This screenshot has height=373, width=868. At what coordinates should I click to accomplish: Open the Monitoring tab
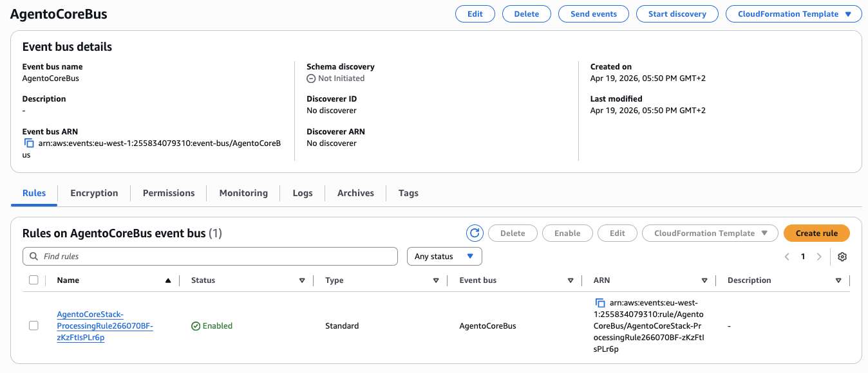[x=243, y=193]
